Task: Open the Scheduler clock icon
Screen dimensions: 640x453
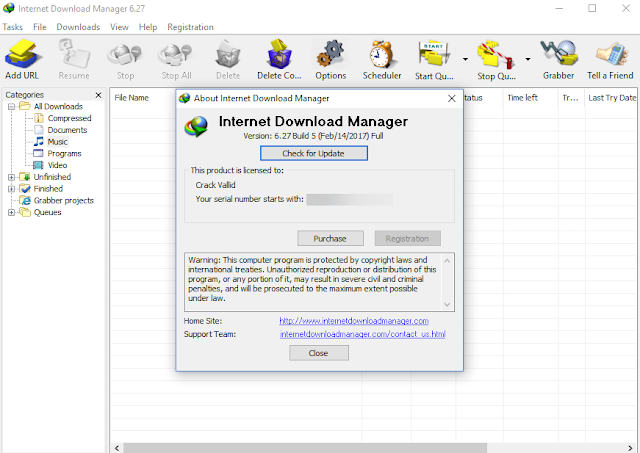Action: pos(382,54)
